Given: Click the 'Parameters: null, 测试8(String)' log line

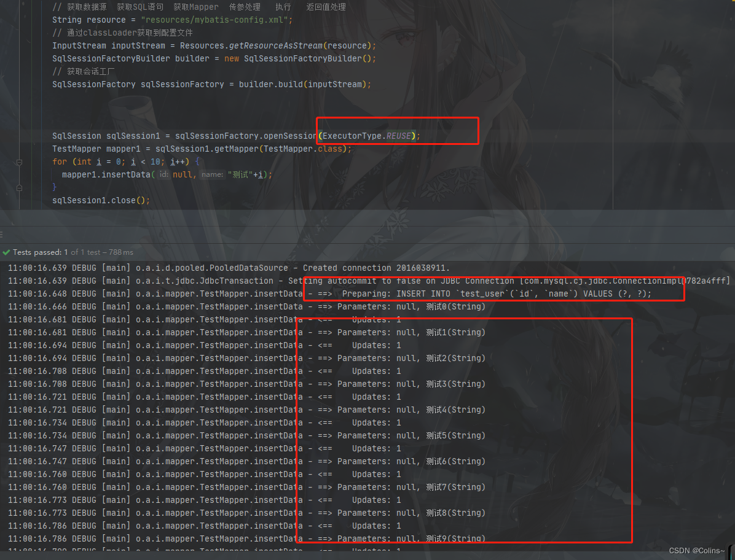Looking at the screenshot, I should click(246, 513).
